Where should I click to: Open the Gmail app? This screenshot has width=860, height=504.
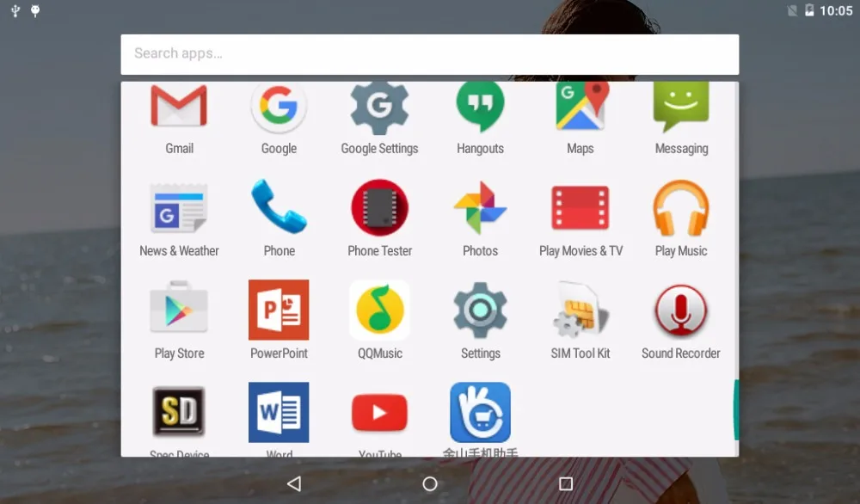180,105
